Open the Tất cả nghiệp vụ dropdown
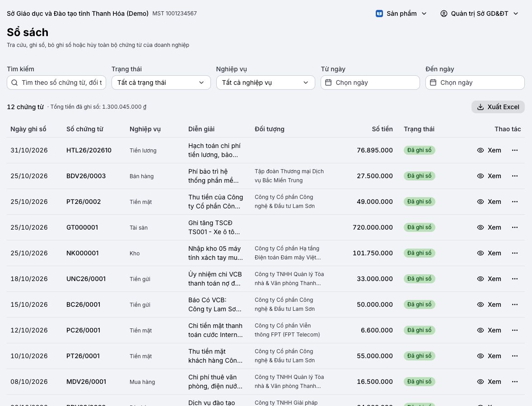 tap(266, 83)
